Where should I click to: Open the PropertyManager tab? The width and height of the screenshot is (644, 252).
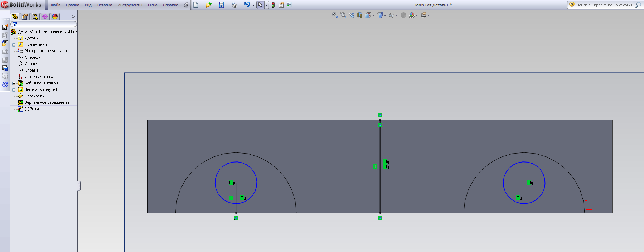click(x=25, y=16)
